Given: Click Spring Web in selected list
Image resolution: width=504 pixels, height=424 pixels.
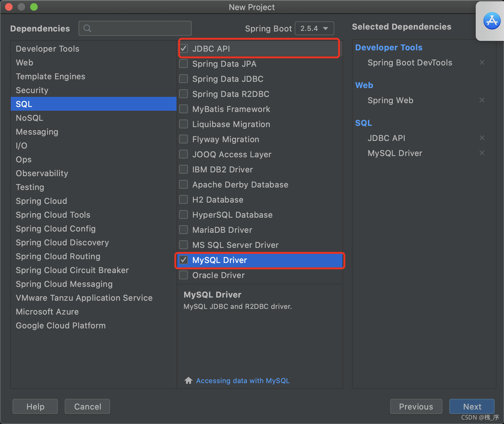Looking at the screenshot, I should 390,100.
